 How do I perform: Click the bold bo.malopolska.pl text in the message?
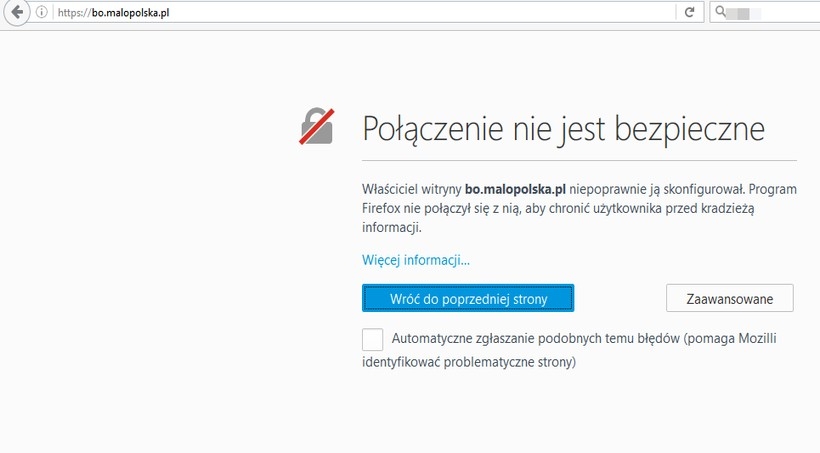pos(515,189)
